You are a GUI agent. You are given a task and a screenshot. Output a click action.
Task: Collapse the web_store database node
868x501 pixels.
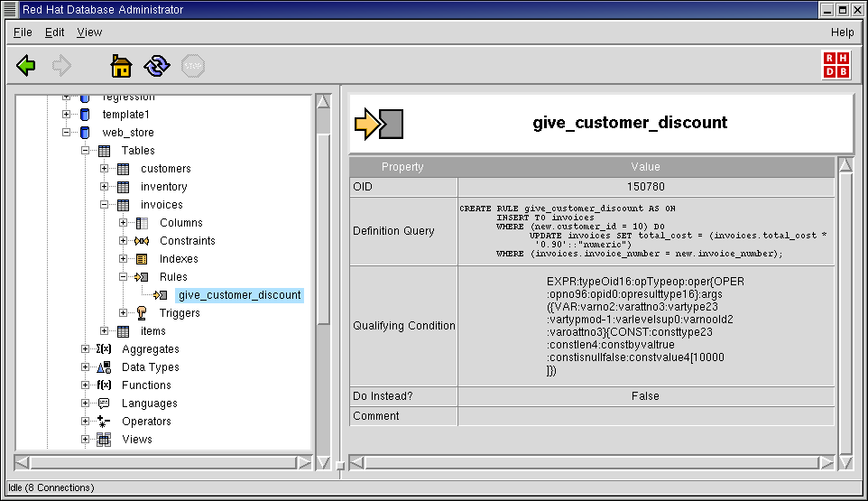67,133
